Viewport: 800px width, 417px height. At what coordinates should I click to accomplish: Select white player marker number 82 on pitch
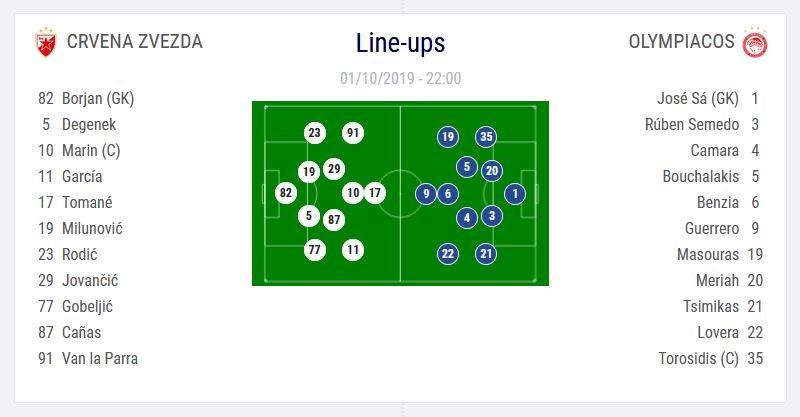(286, 193)
